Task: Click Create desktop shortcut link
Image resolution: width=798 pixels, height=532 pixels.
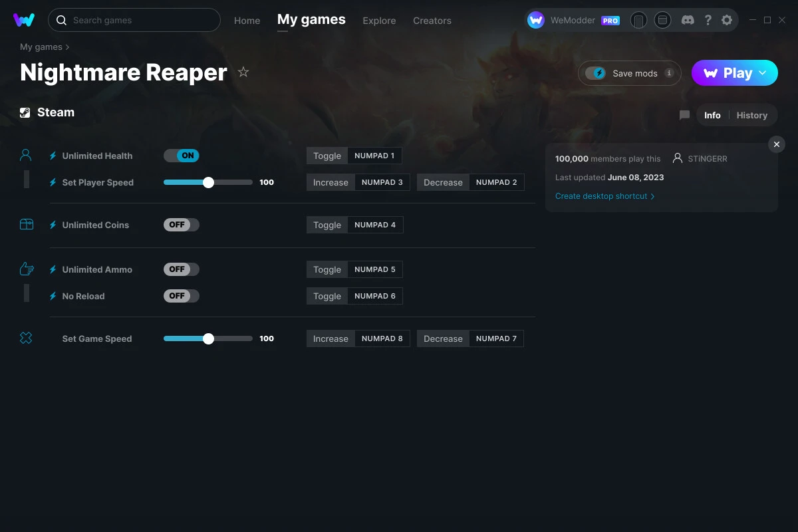Action: tap(604, 196)
